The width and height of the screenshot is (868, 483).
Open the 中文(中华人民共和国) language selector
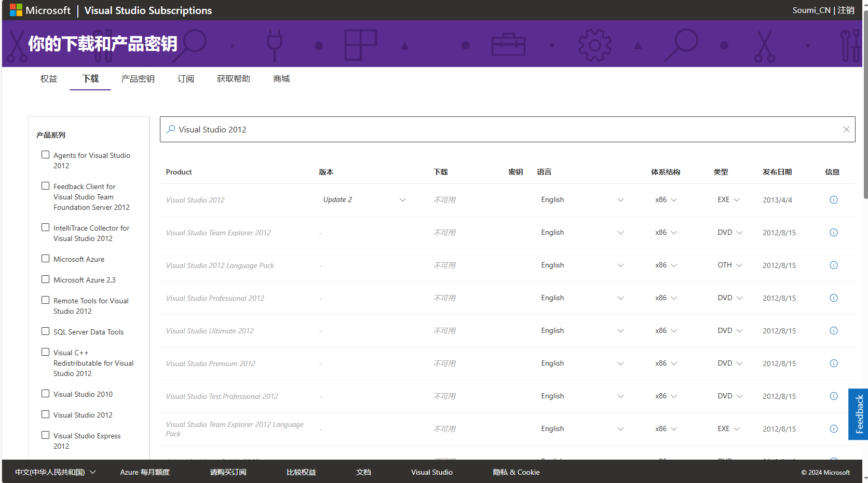pyautogui.click(x=56, y=472)
